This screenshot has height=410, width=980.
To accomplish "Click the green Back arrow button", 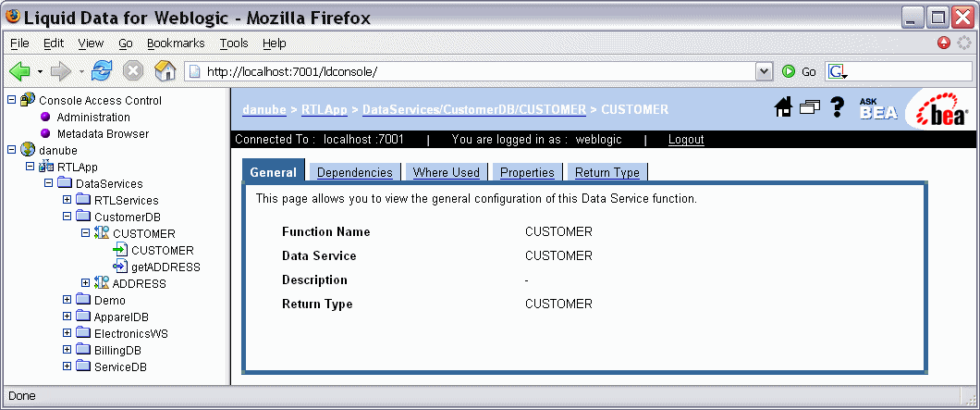I will (x=20, y=71).
